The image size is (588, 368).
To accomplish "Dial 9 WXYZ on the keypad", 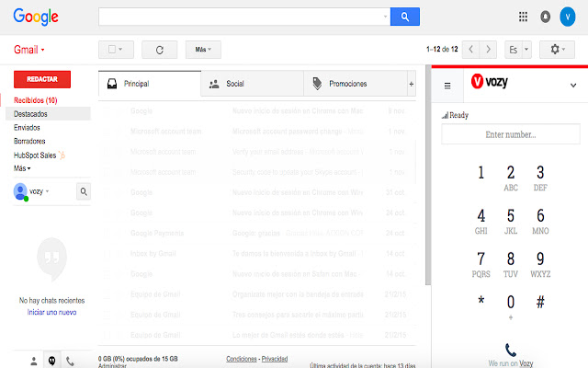I will pos(540,264).
